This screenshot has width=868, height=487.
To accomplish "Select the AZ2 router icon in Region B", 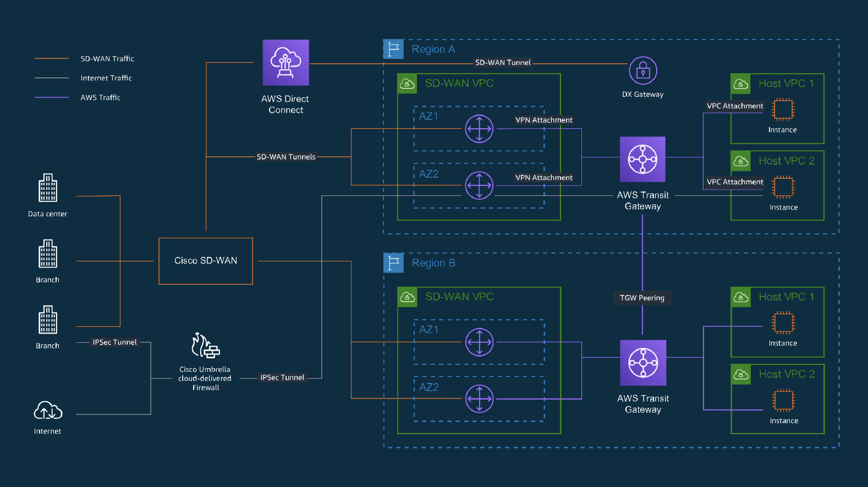I will coord(479,398).
